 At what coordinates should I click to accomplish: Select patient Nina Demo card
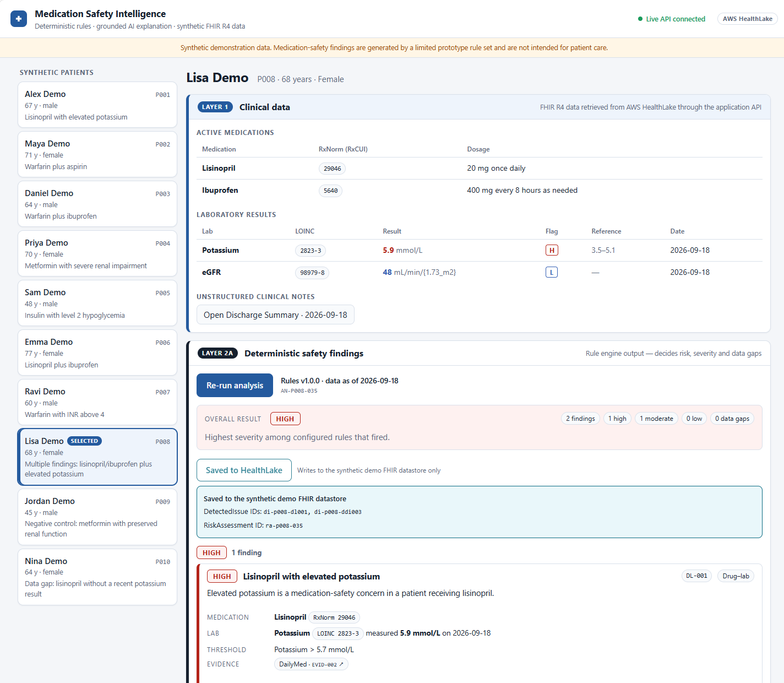tap(97, 577)
